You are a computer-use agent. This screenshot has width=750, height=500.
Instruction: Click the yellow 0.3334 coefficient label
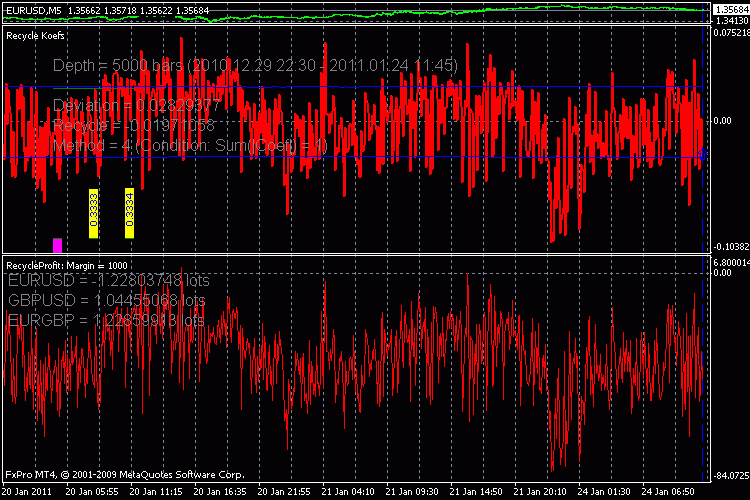click(129, 213)
